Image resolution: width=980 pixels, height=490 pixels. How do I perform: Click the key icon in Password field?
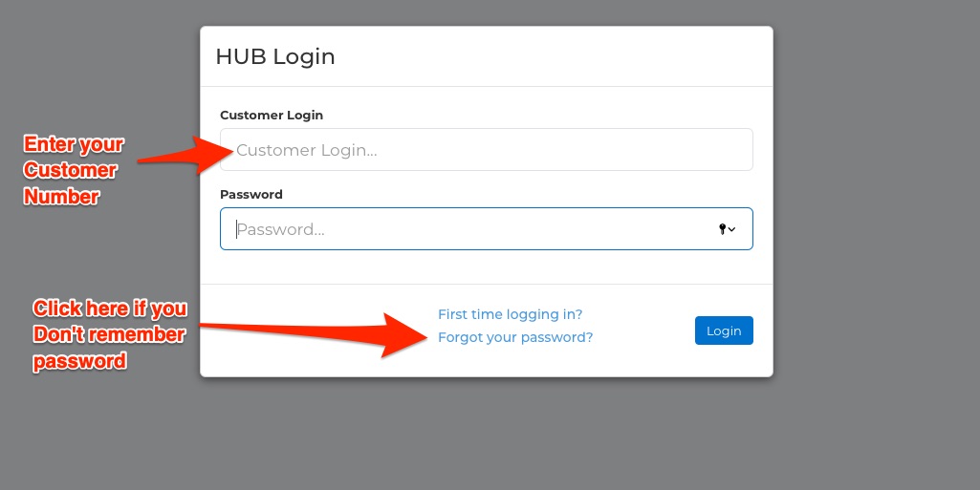pos(723,229)
